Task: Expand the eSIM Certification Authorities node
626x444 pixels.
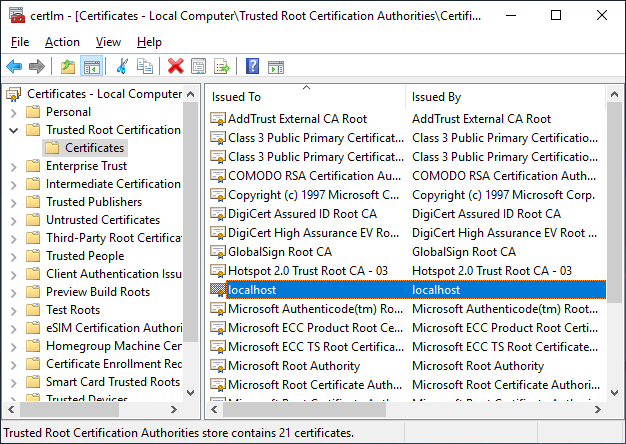Action: pyautogui.click(x=14, y=329)
